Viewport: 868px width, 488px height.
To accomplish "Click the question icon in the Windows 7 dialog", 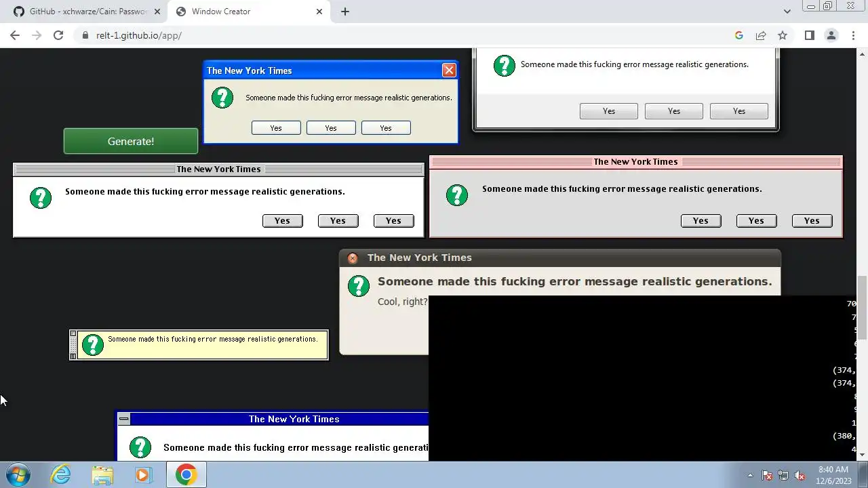I will point(504,65).
